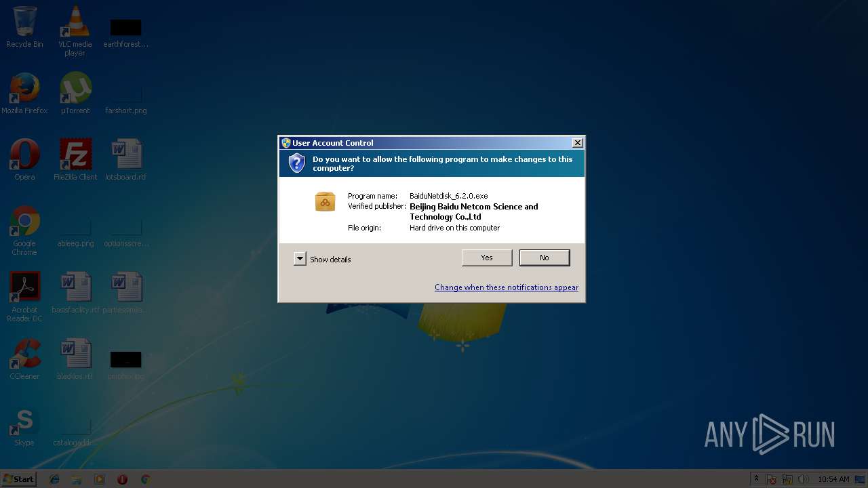Select Recycle Bin desktop icon
Screen dimensions: 868x488
pos(24,27)
